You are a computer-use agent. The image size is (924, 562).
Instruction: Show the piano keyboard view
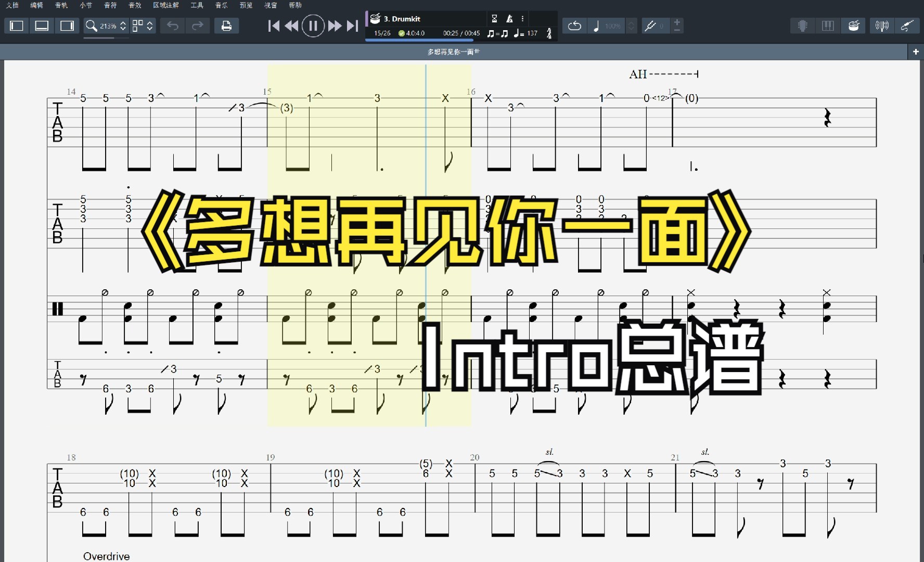[828, 25]
